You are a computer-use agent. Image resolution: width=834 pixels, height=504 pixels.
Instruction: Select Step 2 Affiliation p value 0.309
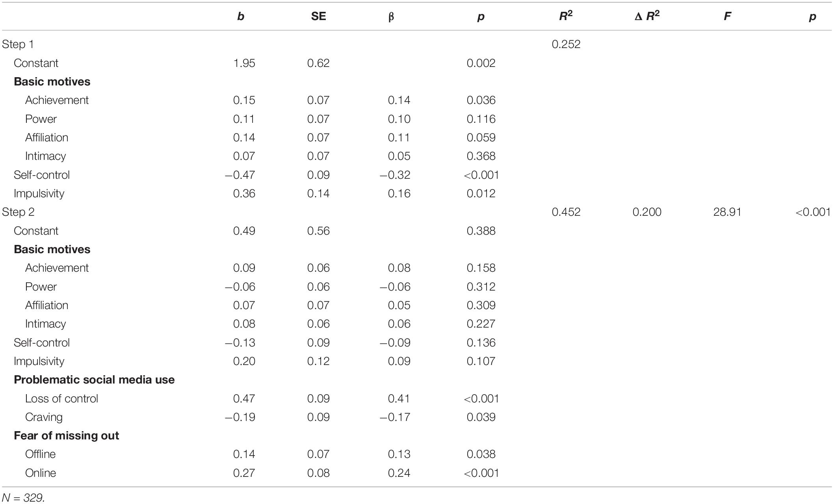[x=481, y=305]
